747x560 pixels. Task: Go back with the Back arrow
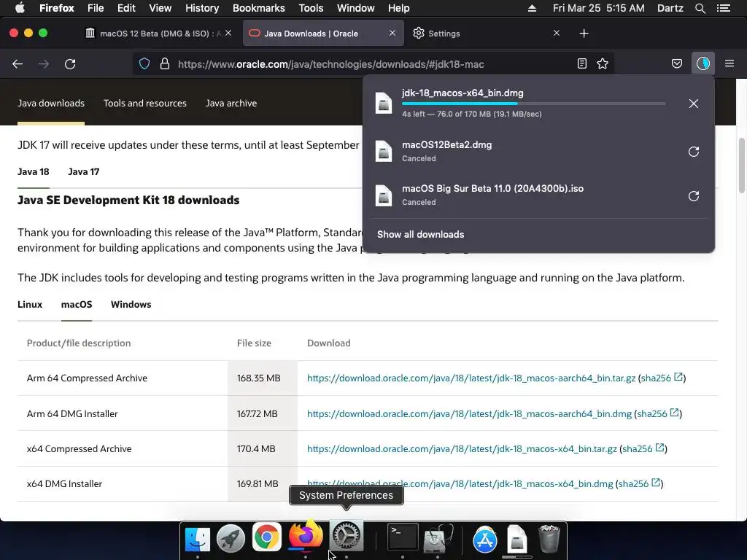[x=18, y=64]
